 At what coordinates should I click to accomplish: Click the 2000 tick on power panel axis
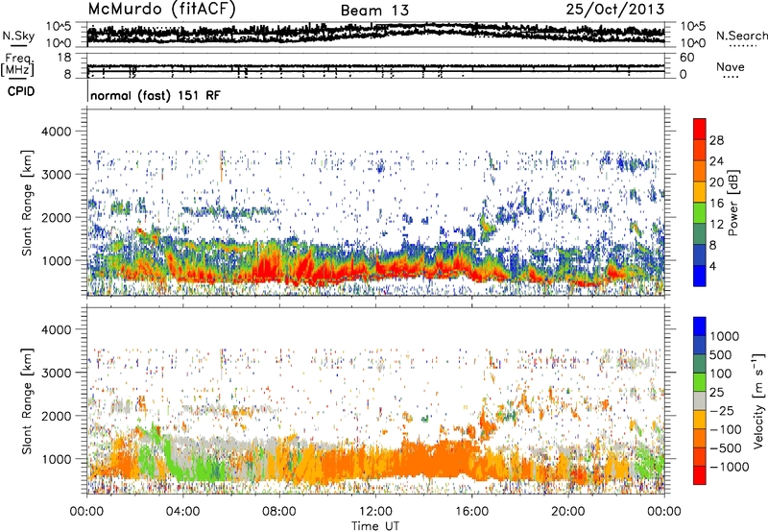(x=56, y=217)
